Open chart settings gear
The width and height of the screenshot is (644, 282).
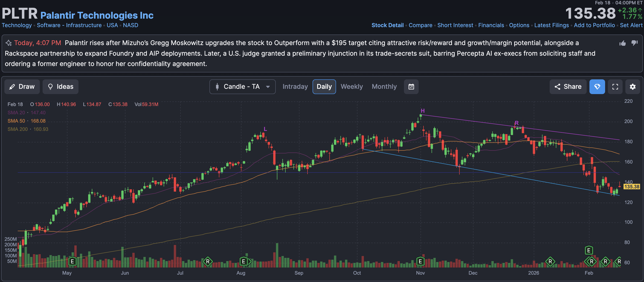pos(632,87)
